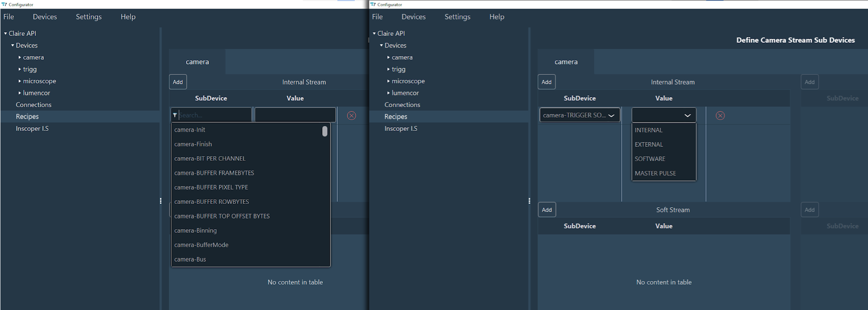Viewport: 868px width, 310px height.
Task: Collapse the Devices node in the right window tree
Action: [382, 45]
